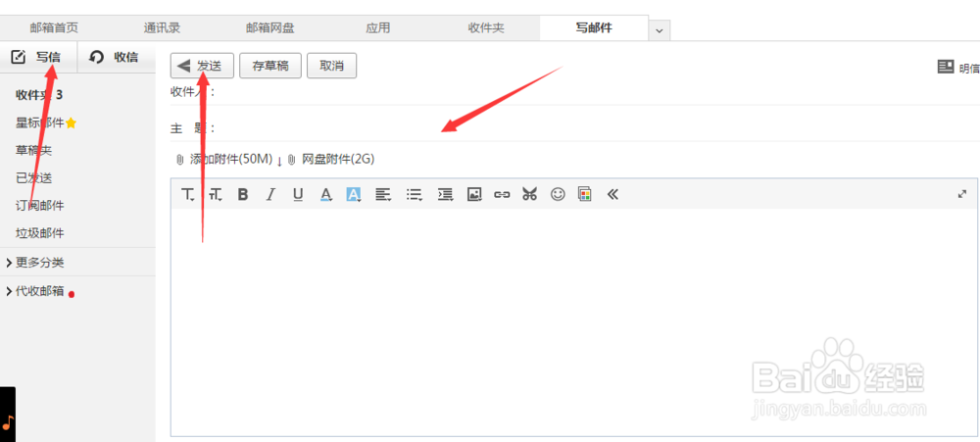This screenshot has width=980, height=442.
Task: Open the font family dropdown icon
Action: (188, 194)
